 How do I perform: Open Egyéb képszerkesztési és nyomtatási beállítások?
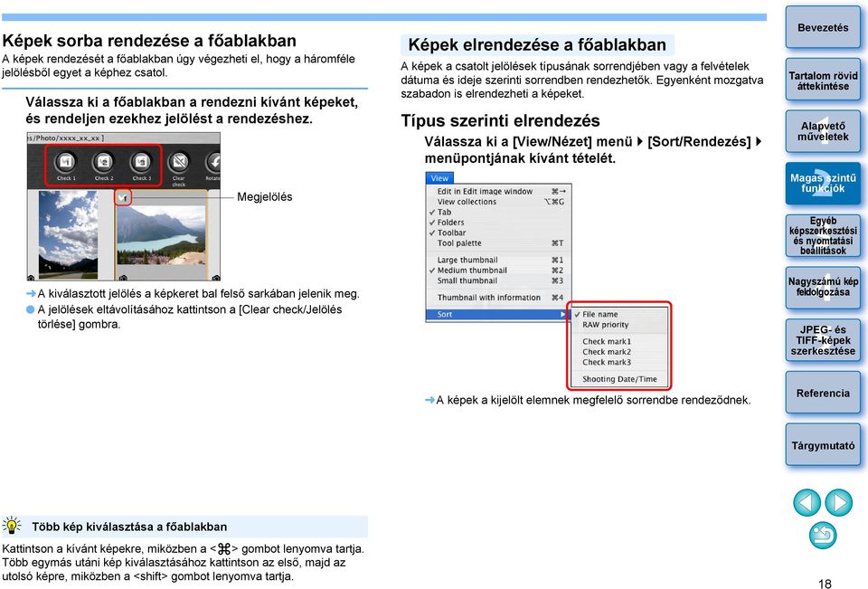tap(823, 235)
